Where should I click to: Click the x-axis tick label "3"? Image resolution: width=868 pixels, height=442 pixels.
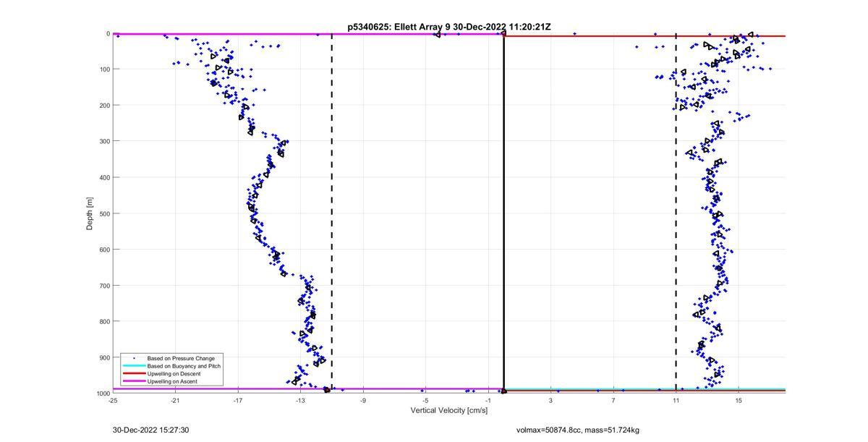pyautogui.click(x=550, y=400)
